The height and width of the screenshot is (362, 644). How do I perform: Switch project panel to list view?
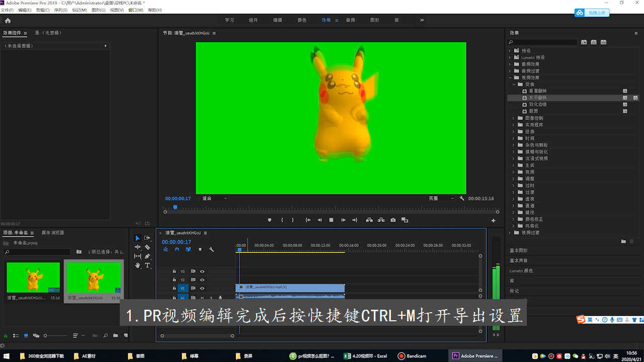pos(16,335)
